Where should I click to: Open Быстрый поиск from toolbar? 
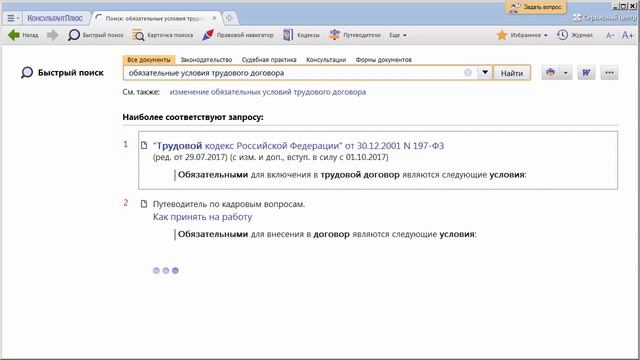(96, 35)
